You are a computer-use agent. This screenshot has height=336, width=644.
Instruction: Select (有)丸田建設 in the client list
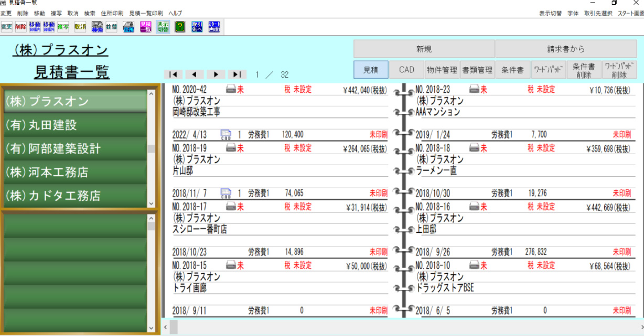coord(75,125)
